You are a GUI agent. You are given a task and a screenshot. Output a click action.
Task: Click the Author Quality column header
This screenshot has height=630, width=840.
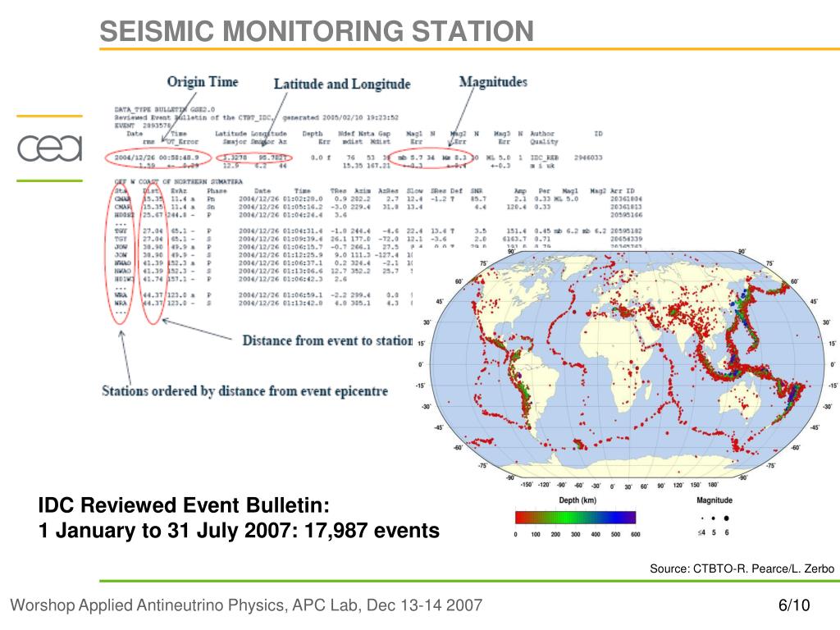tap(543, 138)
